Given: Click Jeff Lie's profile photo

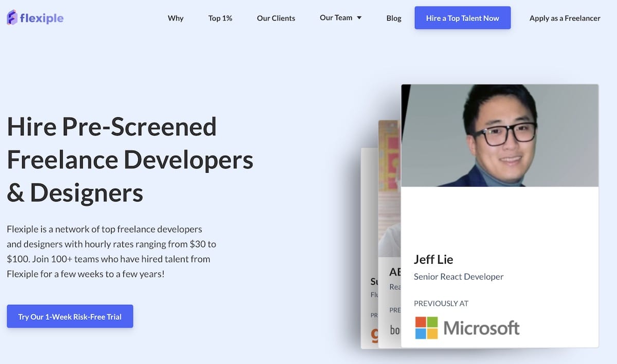Looking at the screenshot, I should [x=500, y=135].
